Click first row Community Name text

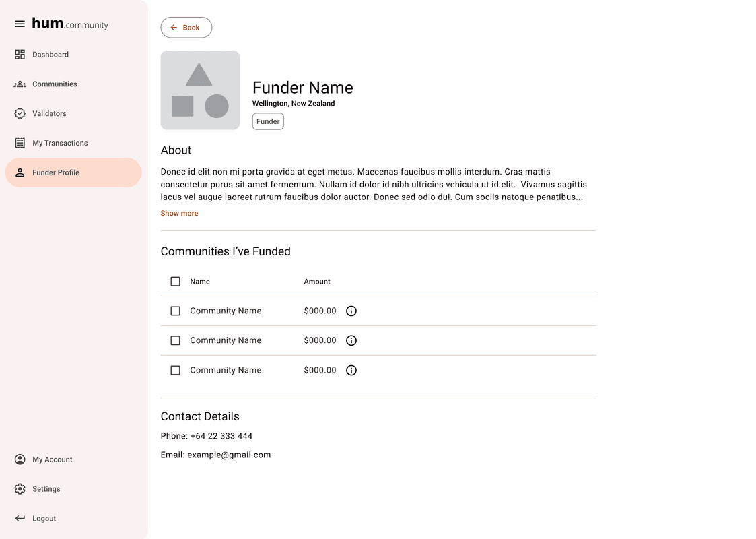click(x=226, y=311)
